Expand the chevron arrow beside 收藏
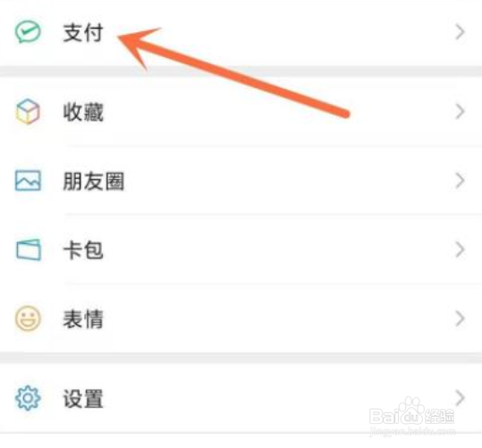The height and width of the screenshot is (448, 482). 460,111
